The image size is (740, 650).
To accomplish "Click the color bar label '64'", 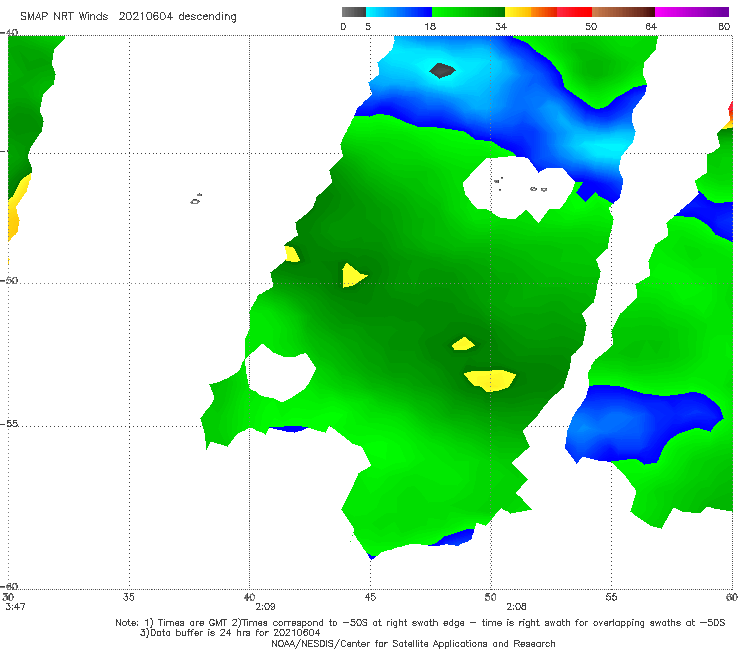I will point(651,27).
